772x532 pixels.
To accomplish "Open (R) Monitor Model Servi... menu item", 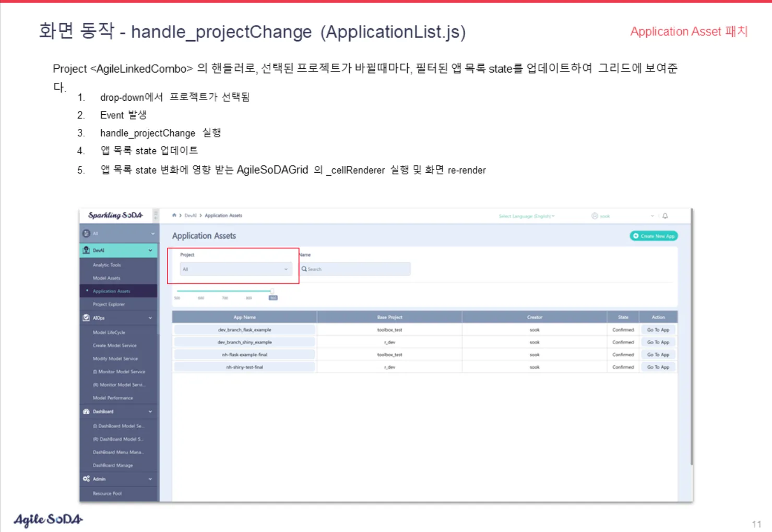I will point(118,384).
